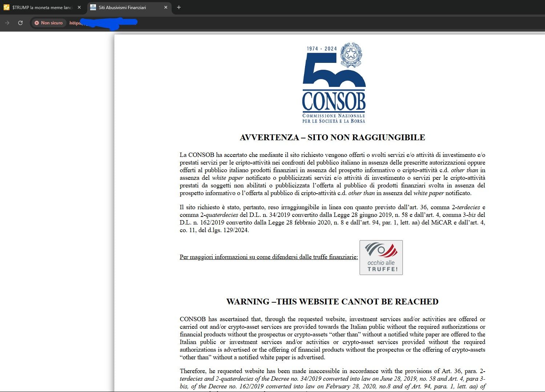Open the 'Non sicuro' security info chip
This screenshot has height=392, width=545.
pos(48,23)
